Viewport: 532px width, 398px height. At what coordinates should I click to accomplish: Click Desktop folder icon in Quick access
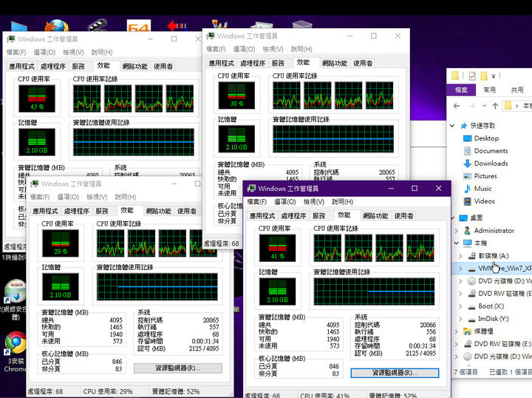click(467, 138)
